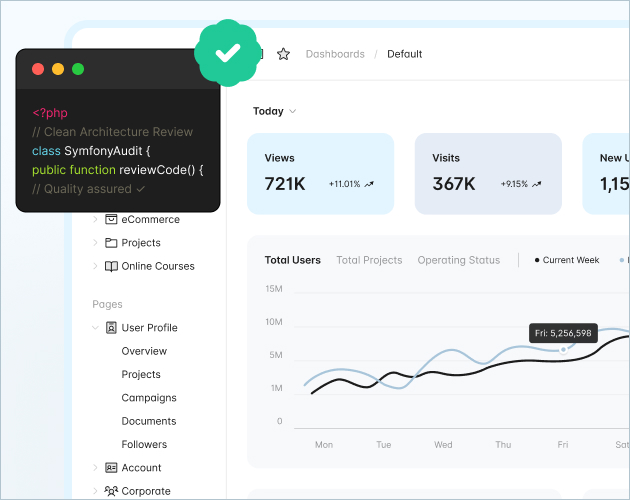Click the Projects folder icon
The image size is (630, 500).
coord(111,242)
